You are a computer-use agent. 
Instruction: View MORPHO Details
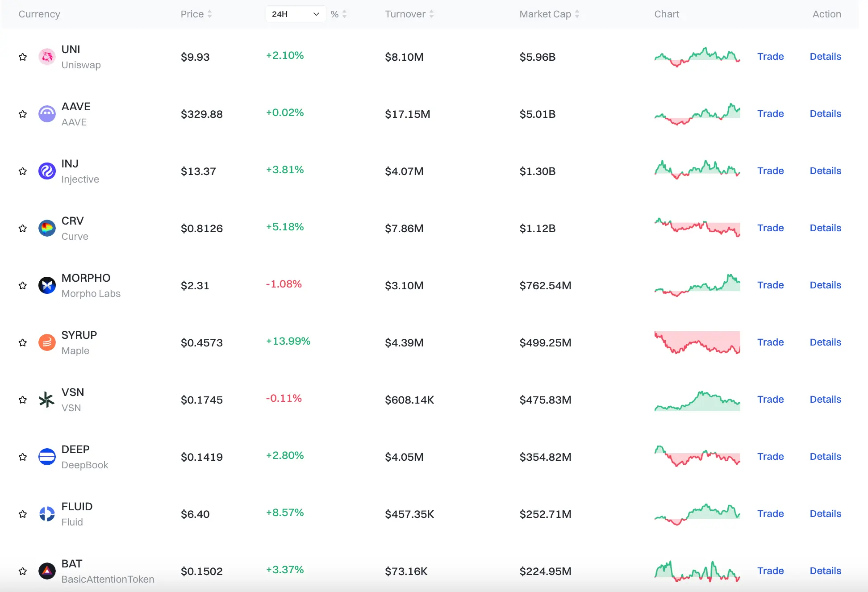click(825, 285)
